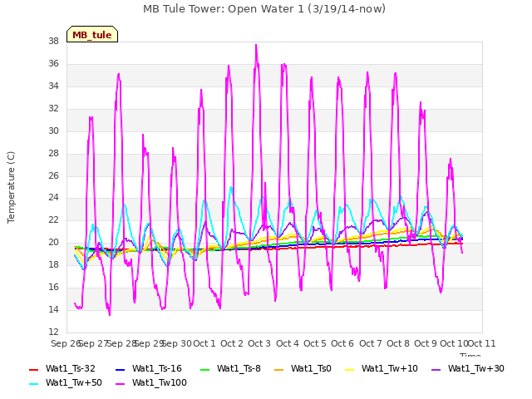Screen dimensions: 532x399
Task: Click the Oct 9 x-axis tick label
Action: 426,343
